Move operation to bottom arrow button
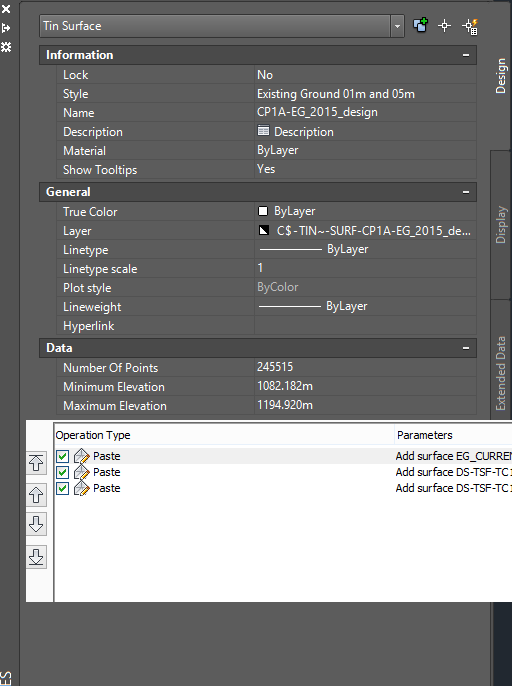This screenshot has height=700, width=512. [36, 557]
